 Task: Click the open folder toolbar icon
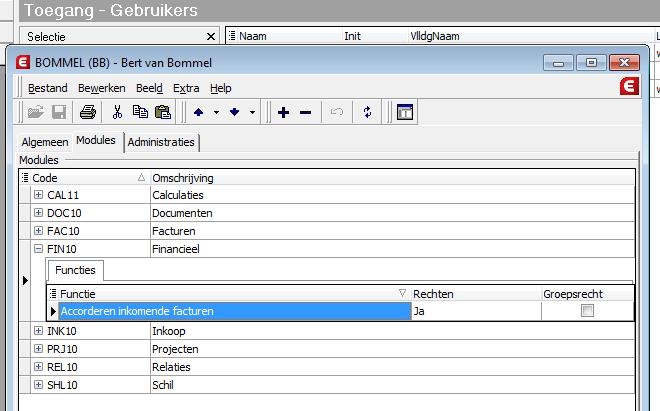[x=35, y=112]
